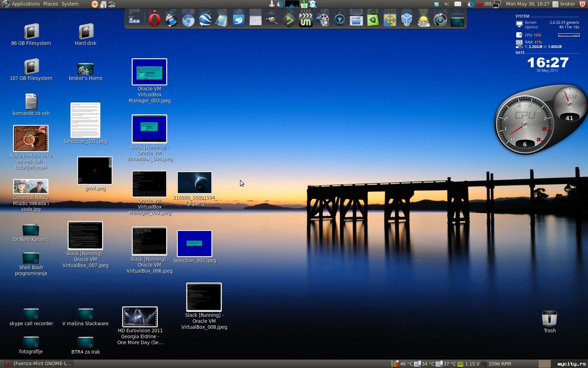Click the red power shutdown button

582,4
